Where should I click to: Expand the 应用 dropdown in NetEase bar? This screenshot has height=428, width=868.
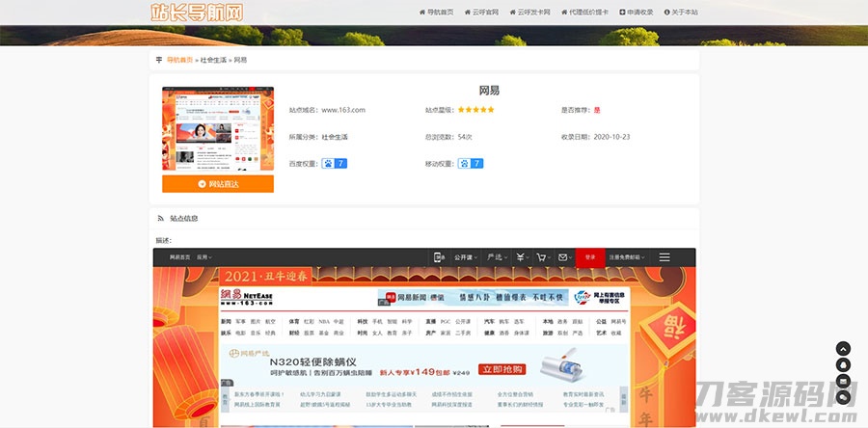coord(204,257)
